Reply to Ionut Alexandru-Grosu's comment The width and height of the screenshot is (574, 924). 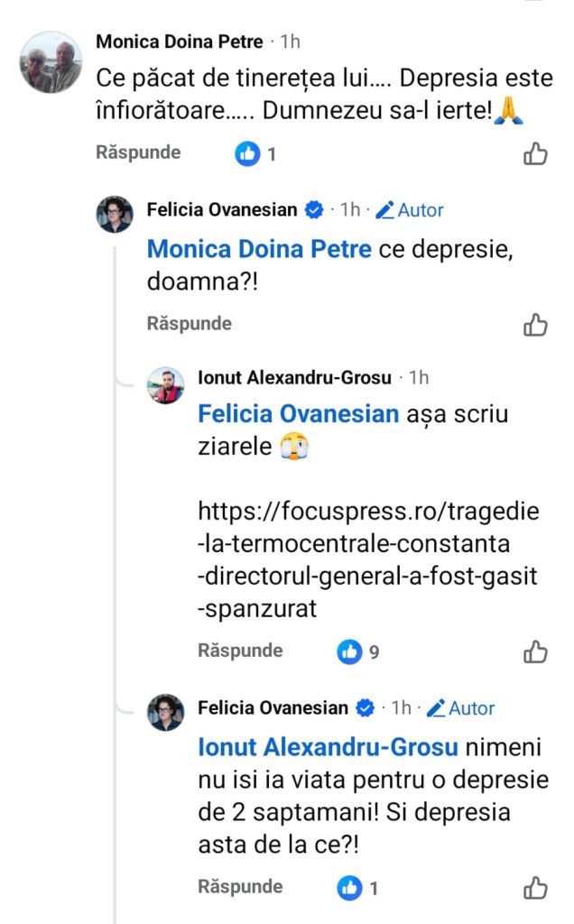point(240,651)
